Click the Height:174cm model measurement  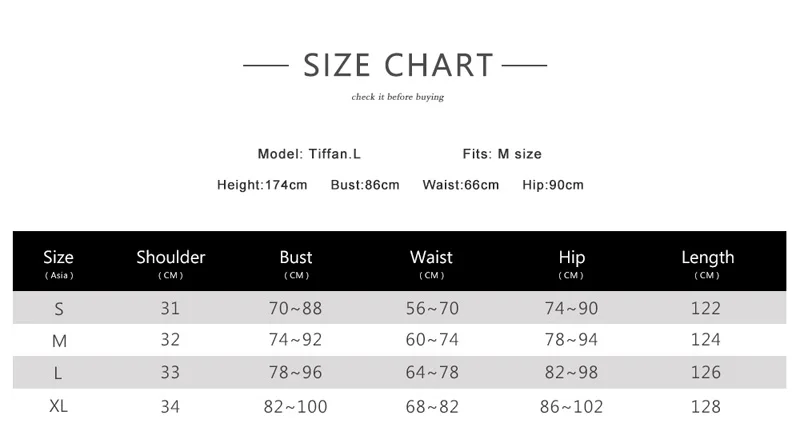coord(262,185)
